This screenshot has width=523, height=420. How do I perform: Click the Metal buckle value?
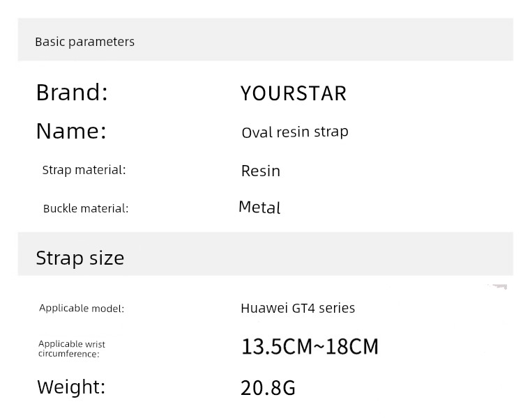(x=259, y=207)
